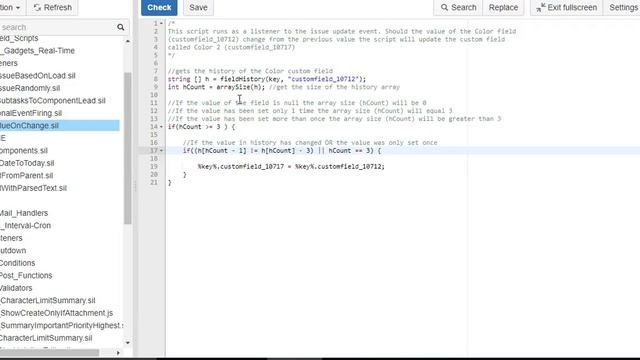Click the file tree vertical scrollbar thumb
Image resolution: width=640 pixels, height=360 pixels.
127,148
